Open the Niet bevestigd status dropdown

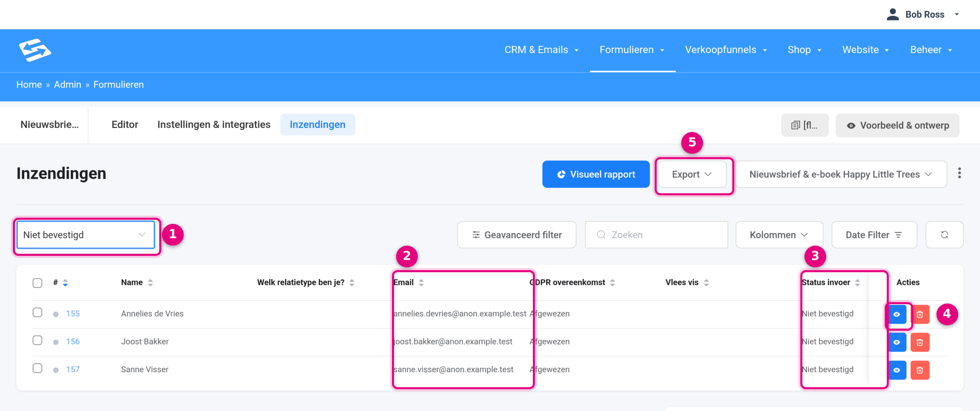pyautogui.click(x=85, y=235)
